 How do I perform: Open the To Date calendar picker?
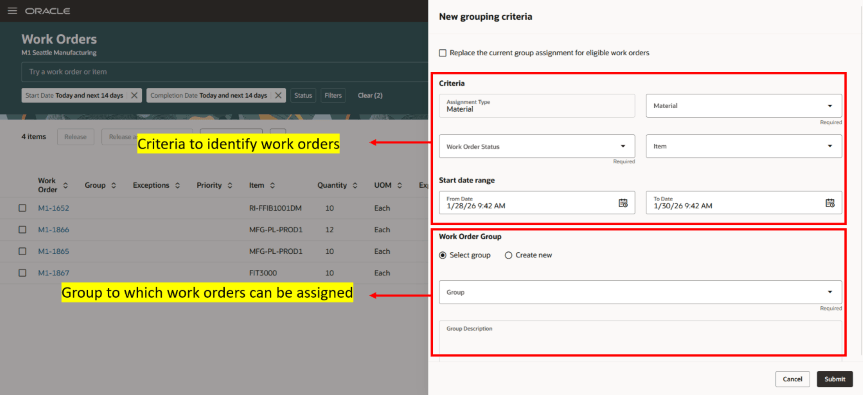pos(830,202)
